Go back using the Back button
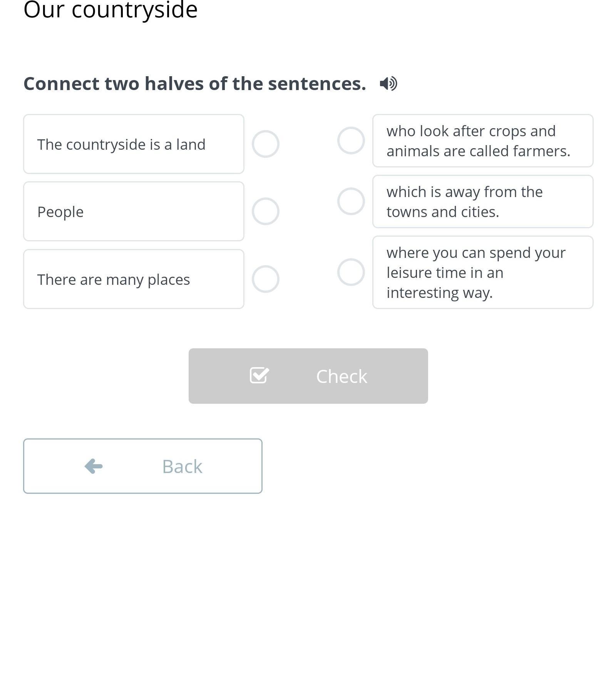616x682 pixels. [143, 466]
